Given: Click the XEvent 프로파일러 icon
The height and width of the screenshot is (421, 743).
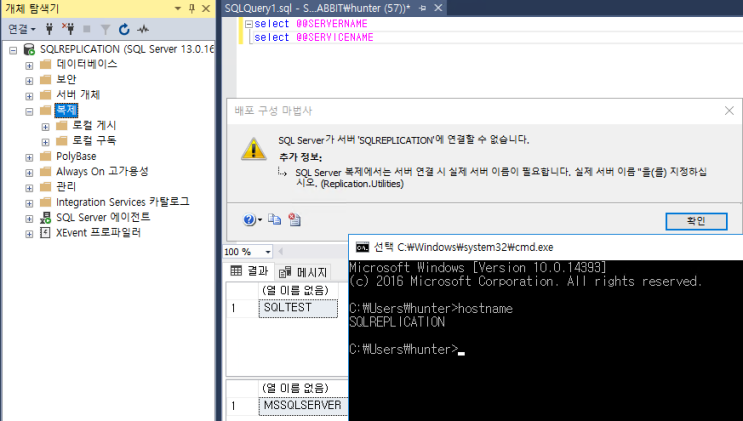Looking at the screenshot, I should click(x=45, y=232).
